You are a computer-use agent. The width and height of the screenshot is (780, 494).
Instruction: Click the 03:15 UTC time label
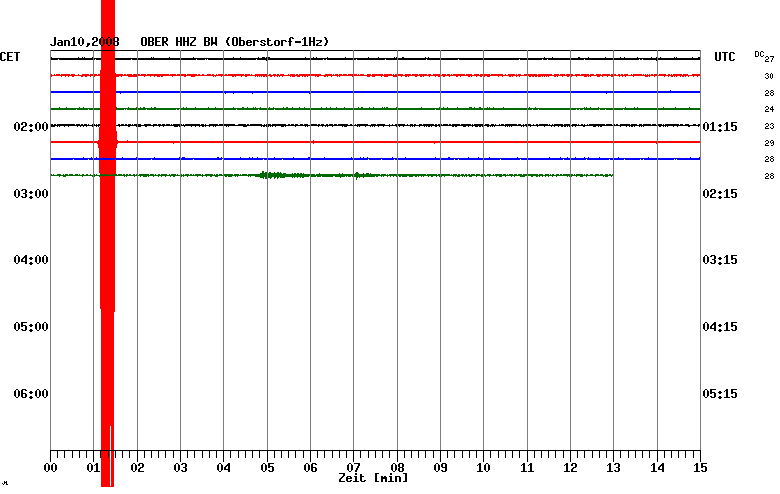[x=720, y=260]
